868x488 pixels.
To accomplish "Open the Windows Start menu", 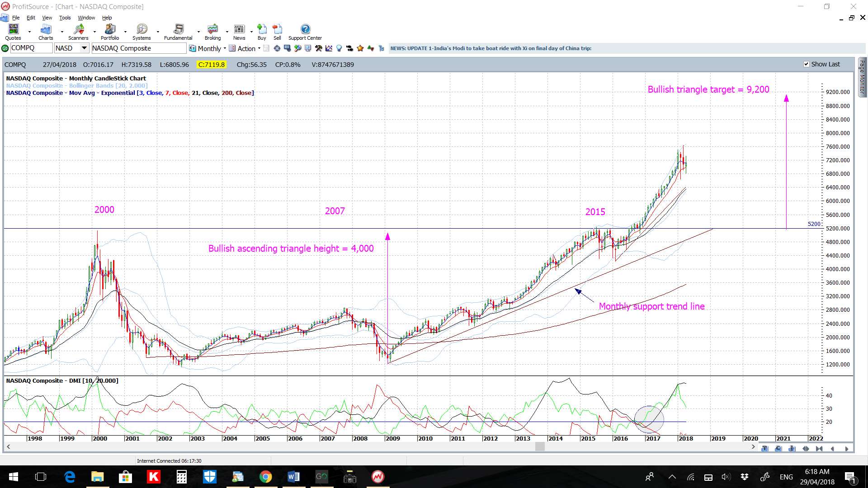I will coord(14,477).
